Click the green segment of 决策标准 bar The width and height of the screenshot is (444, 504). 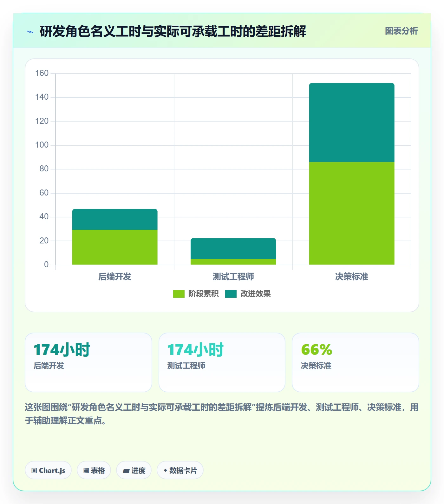352,213
